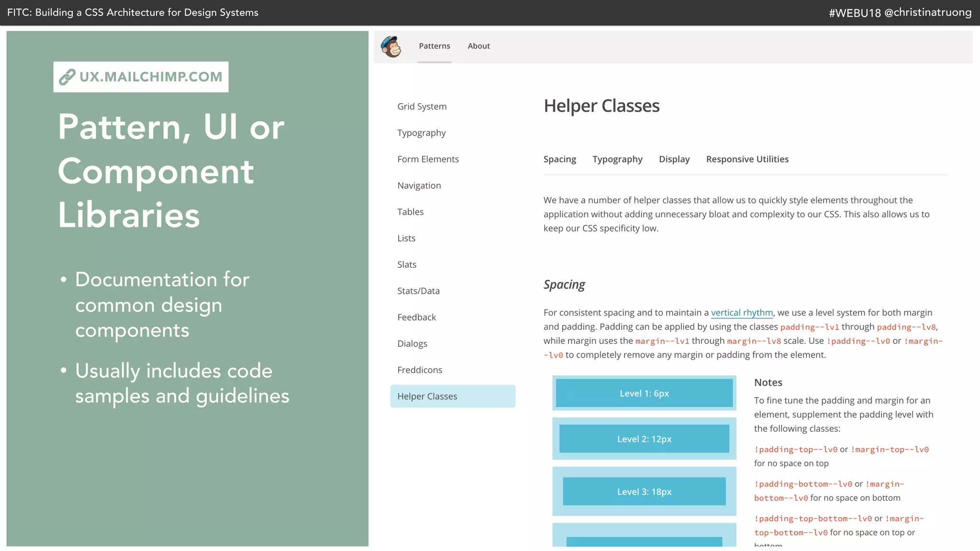Click the padding--lv8 code text
The width and height of the screenshot is (980, 551).
906,327
